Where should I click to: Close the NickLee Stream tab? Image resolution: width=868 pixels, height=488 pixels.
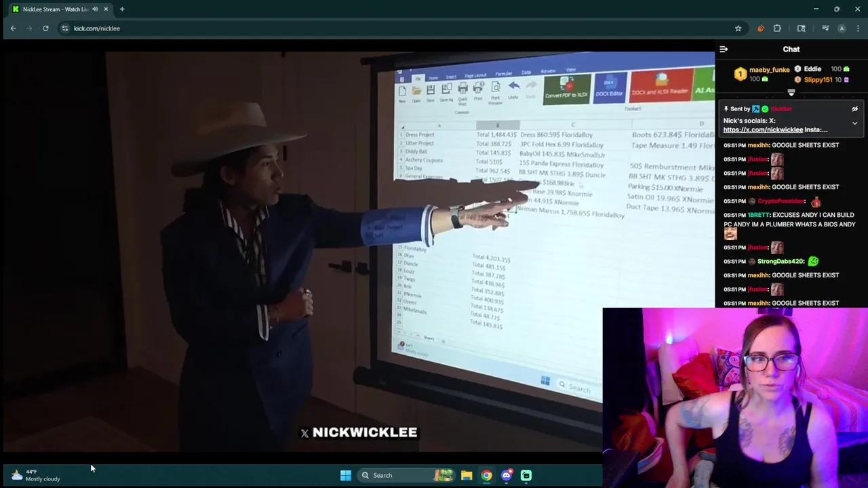[106, 9]
